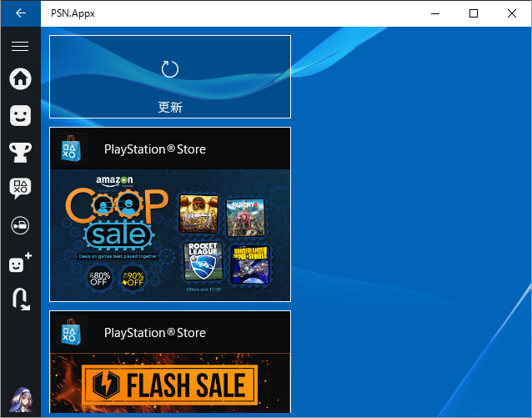
Task: Minimize the PSN.Appx window
Action: (435, 13)
